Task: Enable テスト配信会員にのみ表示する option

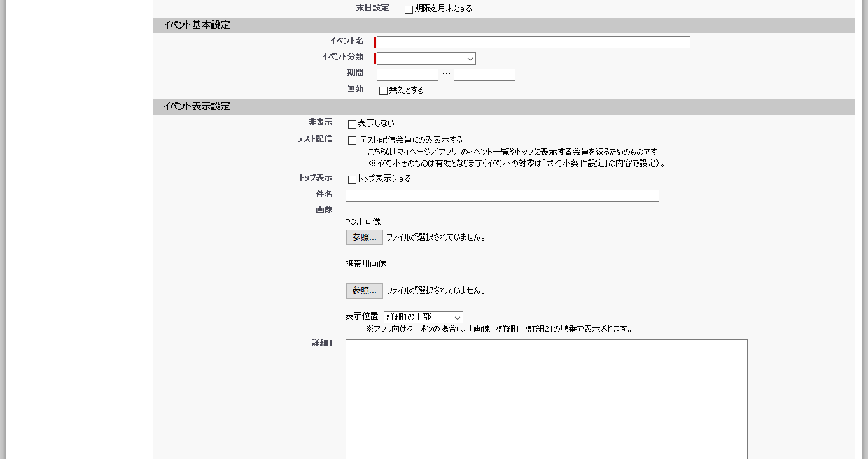Action: (351, 140)
